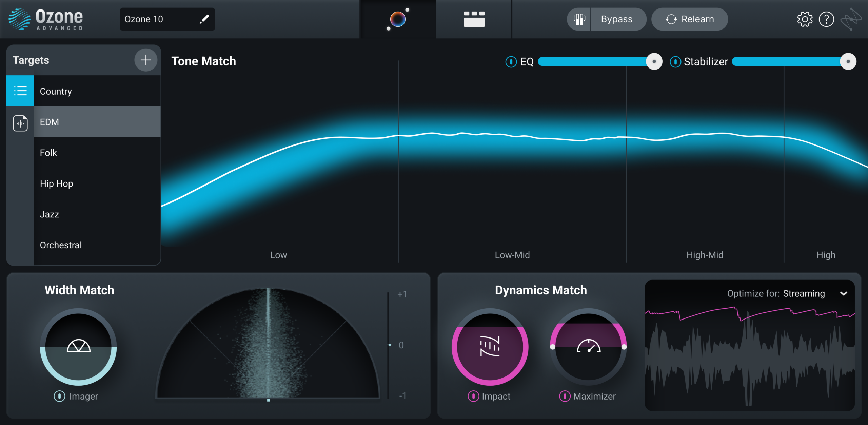868x425 pixels.
Task: Click the Maximizer ring left handle
Action: click(553, 347)
